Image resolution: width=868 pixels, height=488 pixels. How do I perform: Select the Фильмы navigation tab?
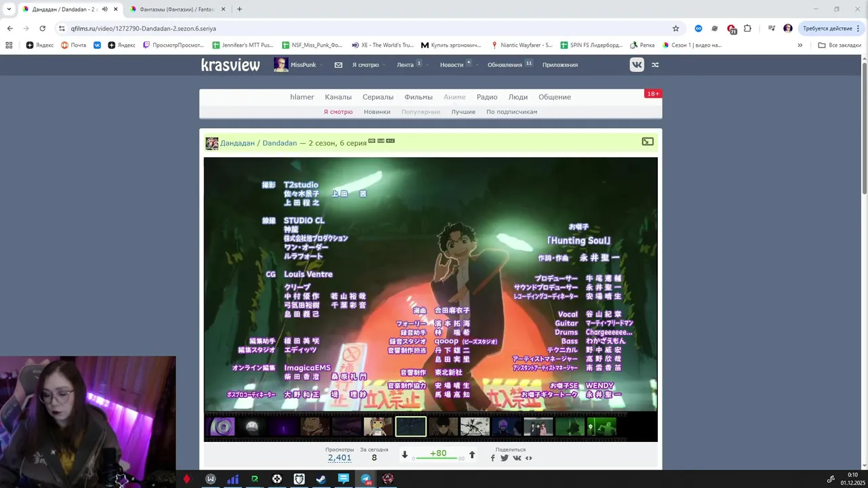coord(418,97)
